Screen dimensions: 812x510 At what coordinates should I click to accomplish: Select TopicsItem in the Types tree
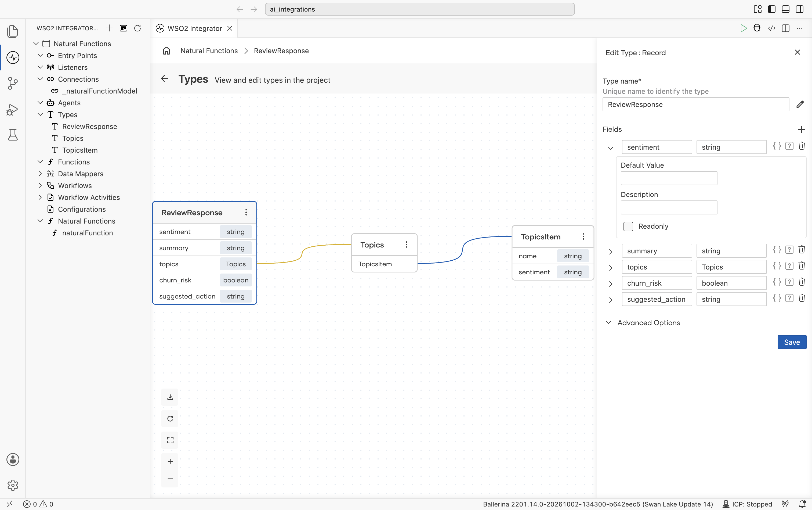[x=80, y=150]
